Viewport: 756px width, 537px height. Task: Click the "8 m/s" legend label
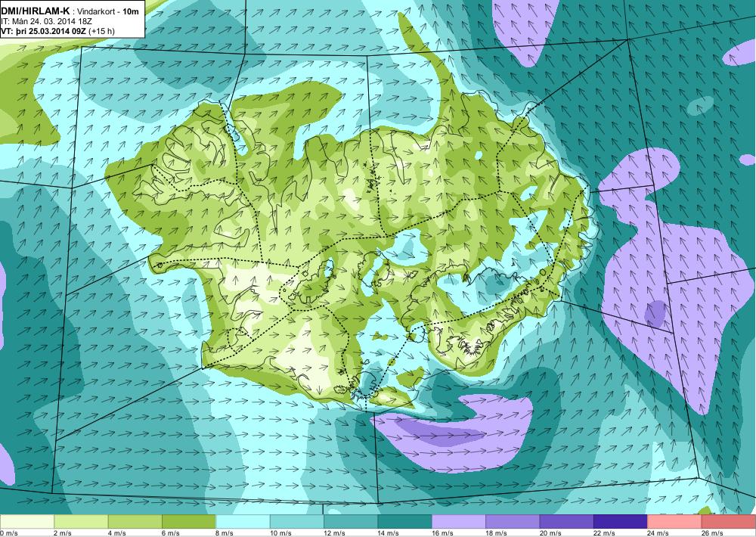[x=225, y=533]
